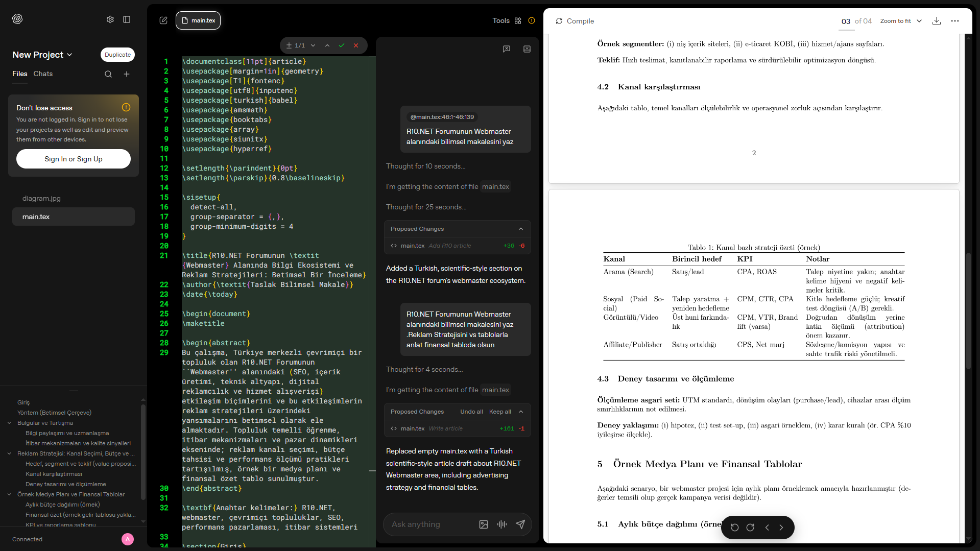
Task: Go to next PDF page arrow
Action: pos(781,528)
